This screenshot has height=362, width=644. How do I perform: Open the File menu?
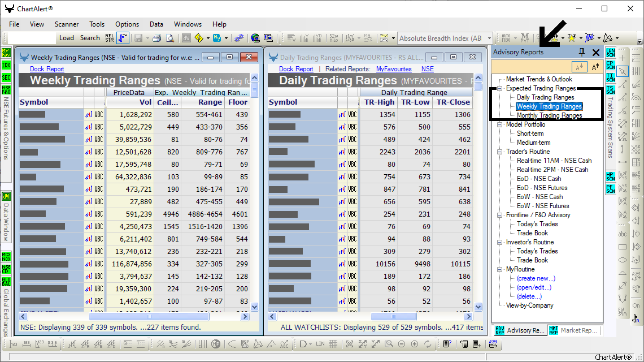[x=14, y=24]
